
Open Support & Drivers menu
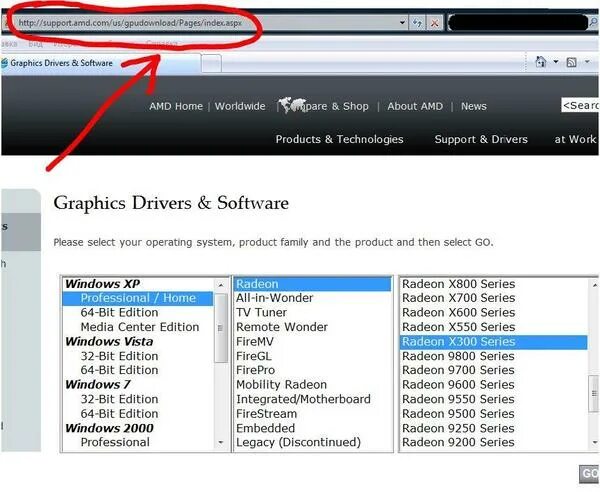(481, 139)
